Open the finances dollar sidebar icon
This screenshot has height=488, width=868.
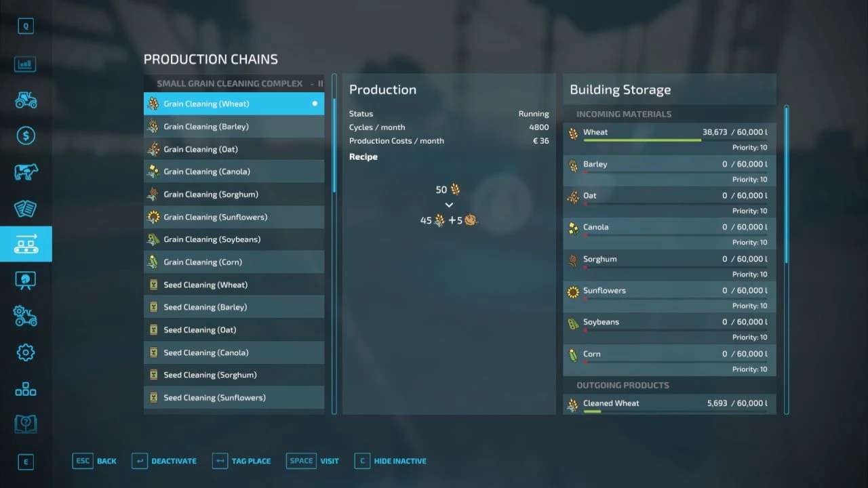[26, 136]
